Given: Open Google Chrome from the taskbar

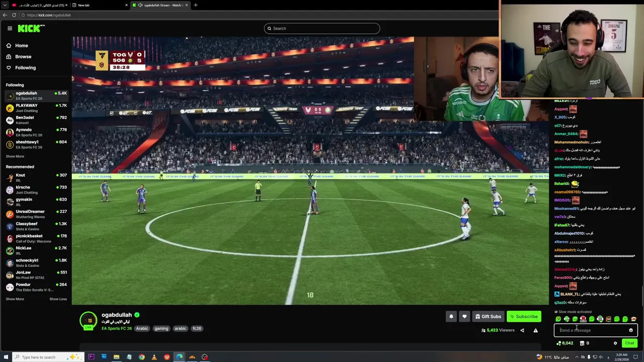Looking at the screenshot, I should pos(141,357).
